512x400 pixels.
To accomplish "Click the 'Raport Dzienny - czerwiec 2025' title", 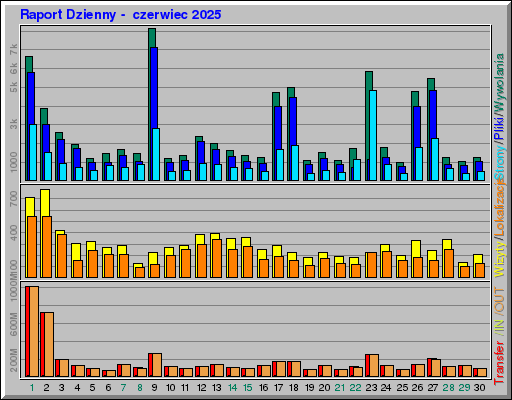I will [x=120, y=15].
